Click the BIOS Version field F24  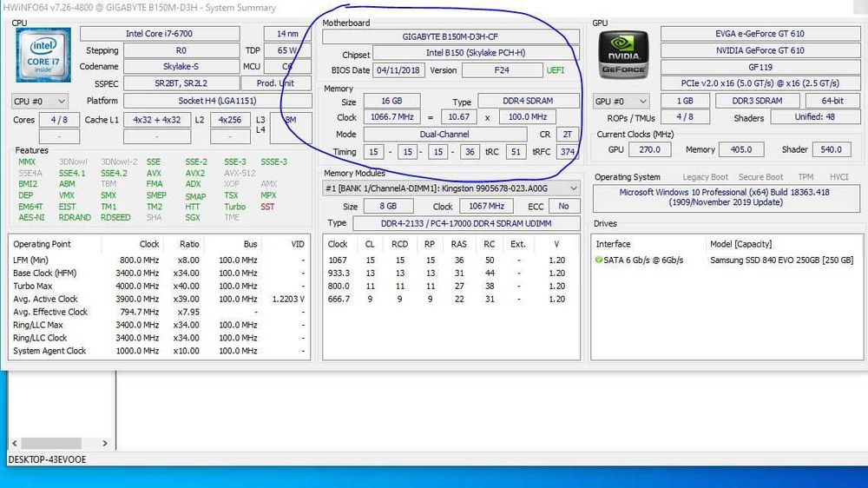point(502,70)
